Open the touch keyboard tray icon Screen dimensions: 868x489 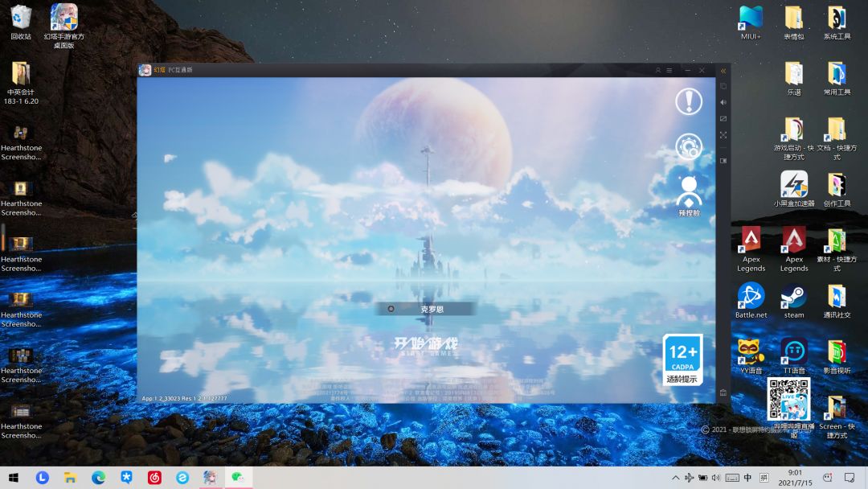732,478
